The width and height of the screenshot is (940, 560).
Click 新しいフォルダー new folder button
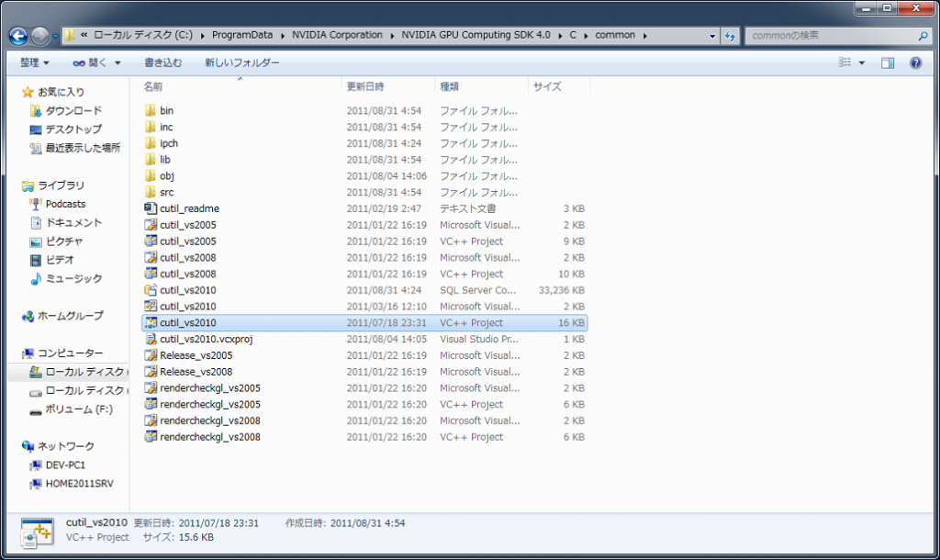click(241, 62)
